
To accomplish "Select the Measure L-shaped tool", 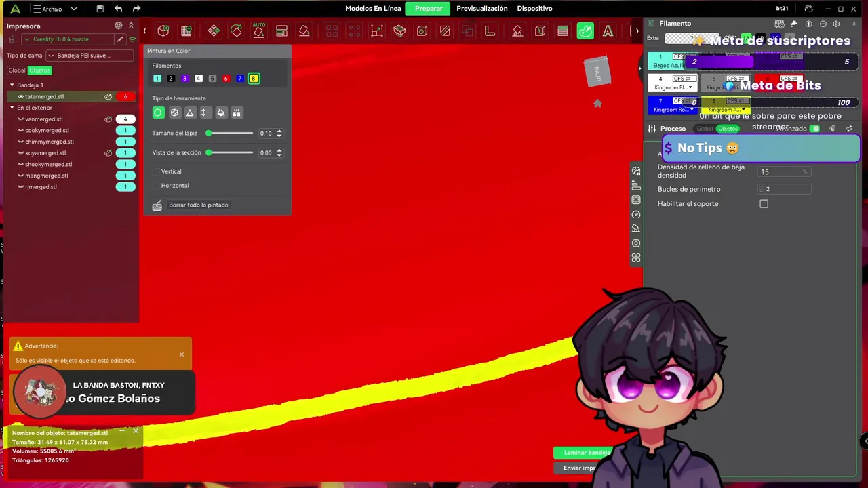I will pyautogui.click(x=490, y=30).
